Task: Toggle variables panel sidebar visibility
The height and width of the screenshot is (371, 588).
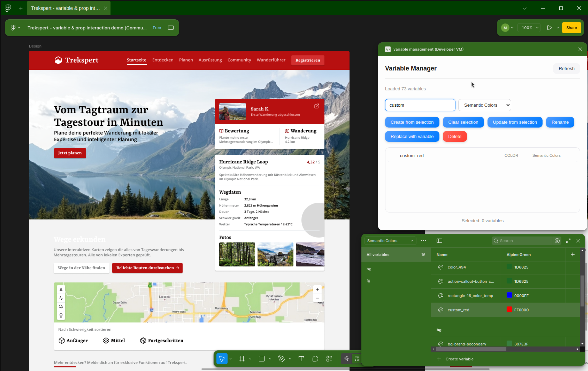Action: click(x=439, y=241)
